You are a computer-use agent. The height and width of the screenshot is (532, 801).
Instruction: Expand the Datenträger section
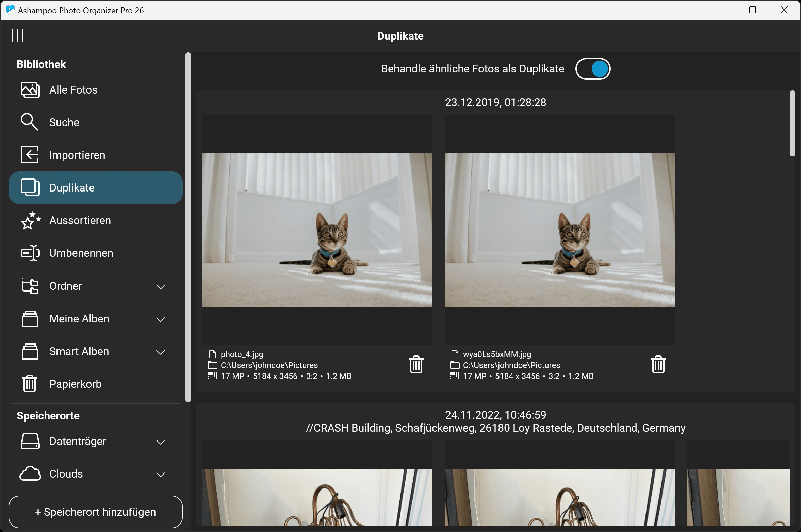tap(160, 442)
